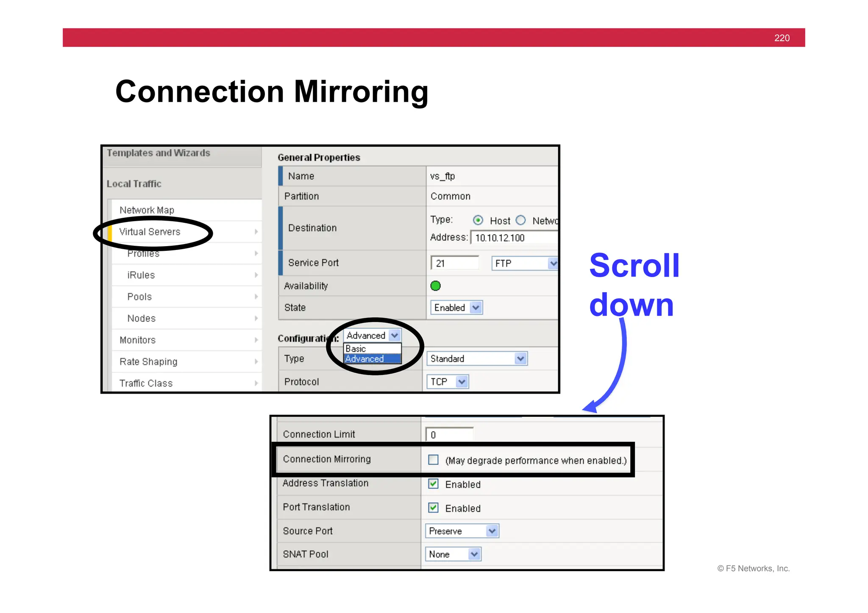Expand the Rate Shaping submenu arrow
868x613 pixels.
click(x=256, y=361)
